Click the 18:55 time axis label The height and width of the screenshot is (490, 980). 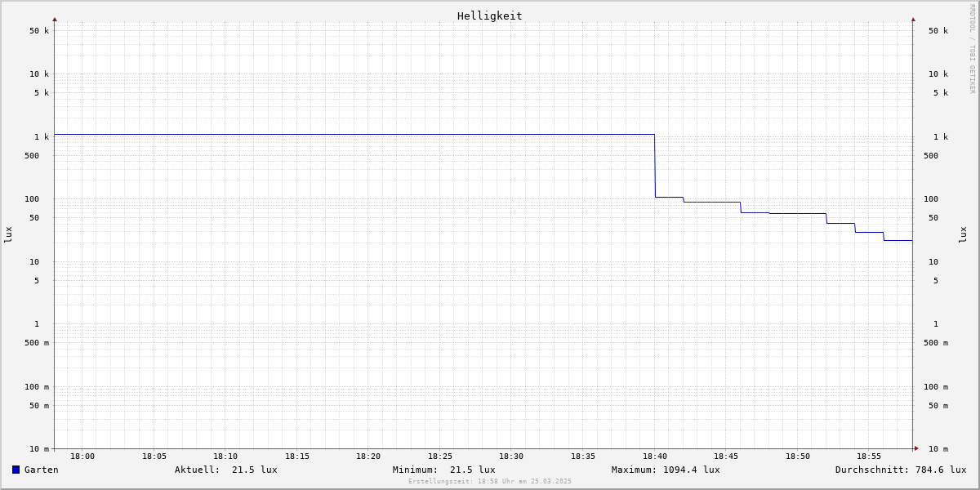coord(869,457)
